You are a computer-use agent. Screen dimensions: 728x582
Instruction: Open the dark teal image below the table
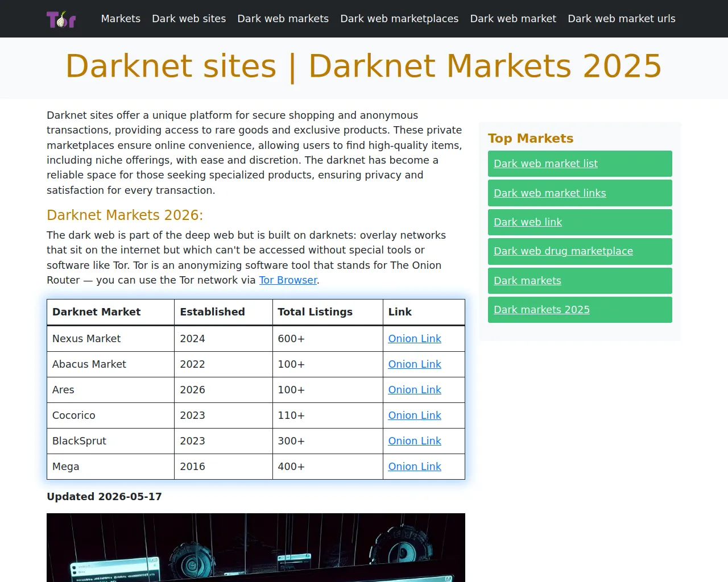click(x=256, y=547)
